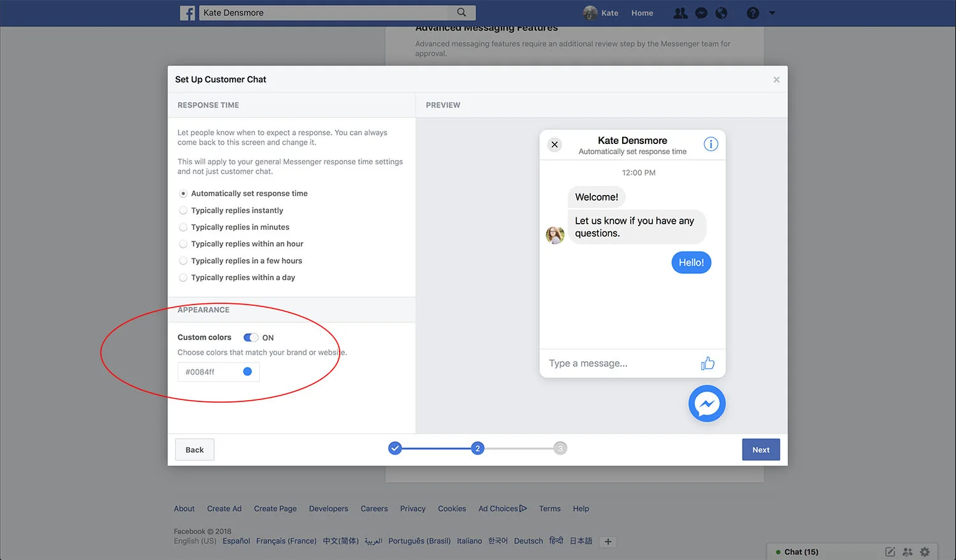This screenshot has height=560, width=956.
Task: Open the Terms footer link
Action: click(550, 508)
